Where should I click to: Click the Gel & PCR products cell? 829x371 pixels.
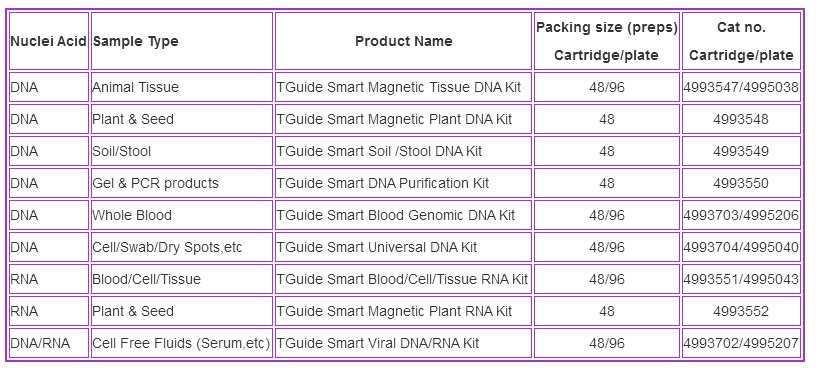tap(182, 183)
